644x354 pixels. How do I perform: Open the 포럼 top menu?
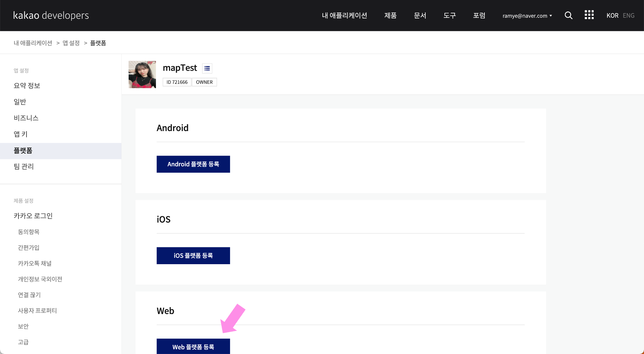pyautogui.click(x=479, y=15)
